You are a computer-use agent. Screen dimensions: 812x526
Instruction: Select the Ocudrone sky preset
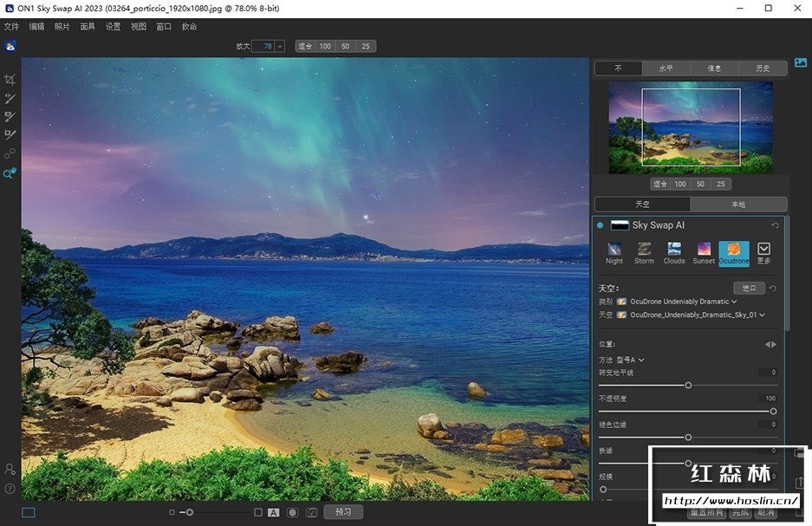tap(734, 253)
